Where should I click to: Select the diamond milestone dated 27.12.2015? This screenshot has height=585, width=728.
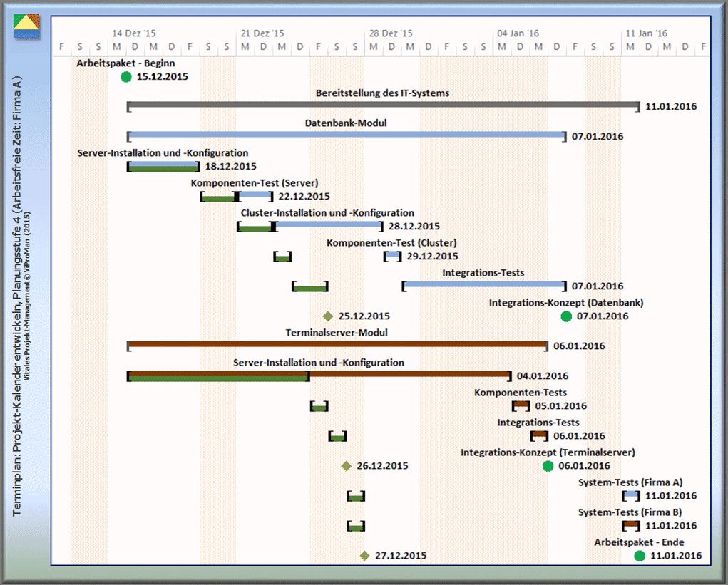364,556
